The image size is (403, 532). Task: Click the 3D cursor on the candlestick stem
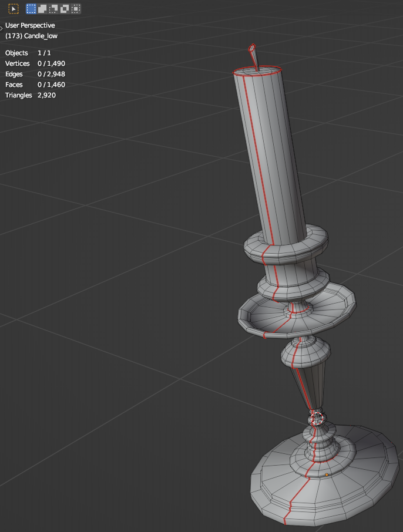coord(317,418)
